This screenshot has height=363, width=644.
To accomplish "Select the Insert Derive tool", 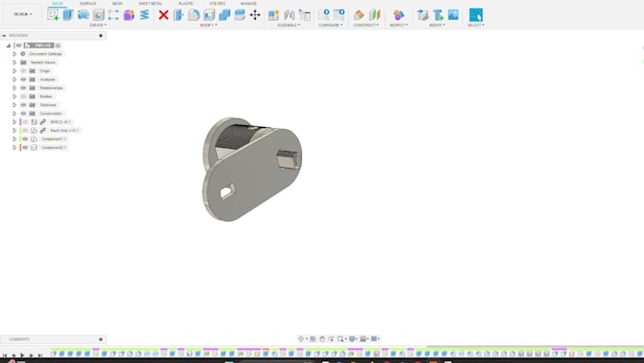I will 422,15.
